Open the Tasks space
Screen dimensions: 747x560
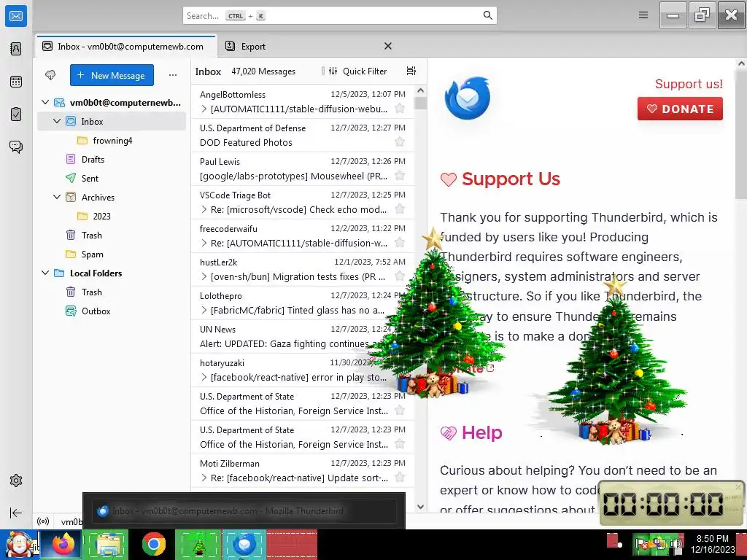point(16,114)
